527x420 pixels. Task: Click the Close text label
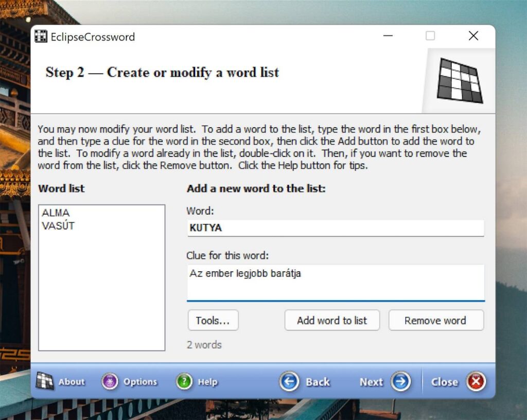coord(444,382)
